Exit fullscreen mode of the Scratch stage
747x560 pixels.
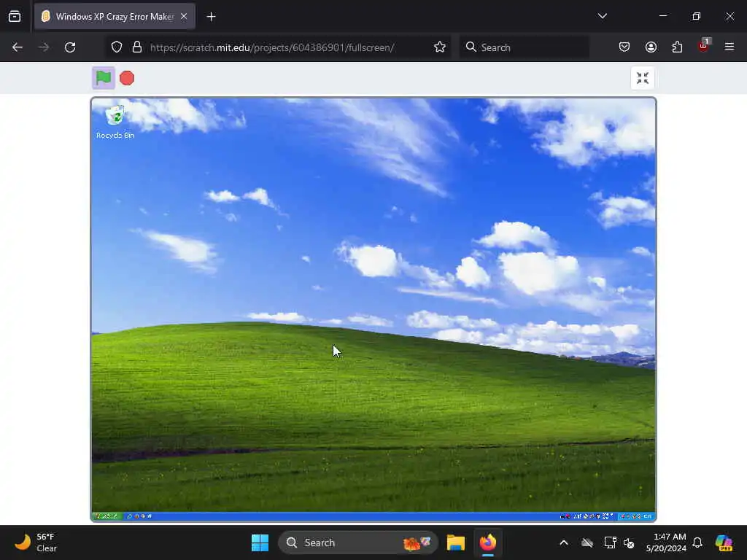coord(642,78)
